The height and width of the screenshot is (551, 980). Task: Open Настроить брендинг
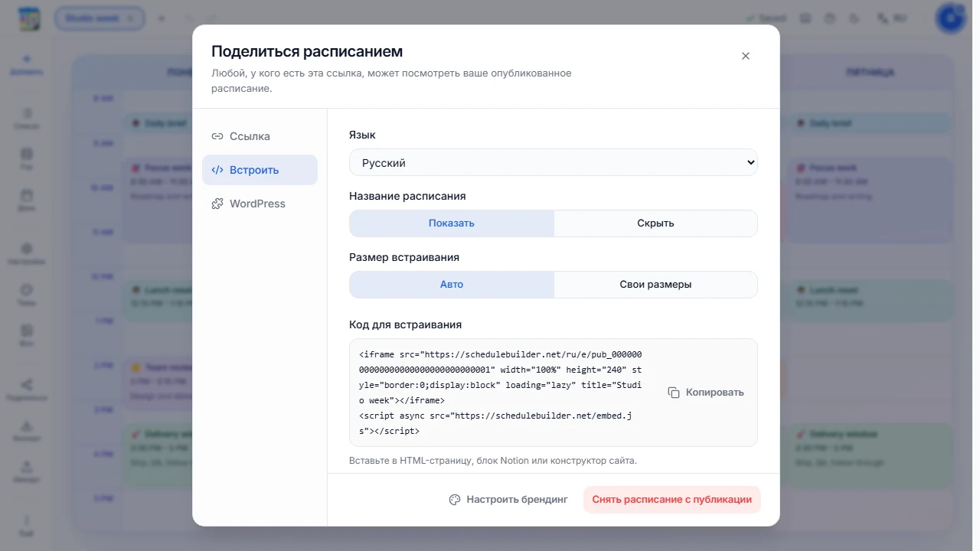click(x=508, y=500)
